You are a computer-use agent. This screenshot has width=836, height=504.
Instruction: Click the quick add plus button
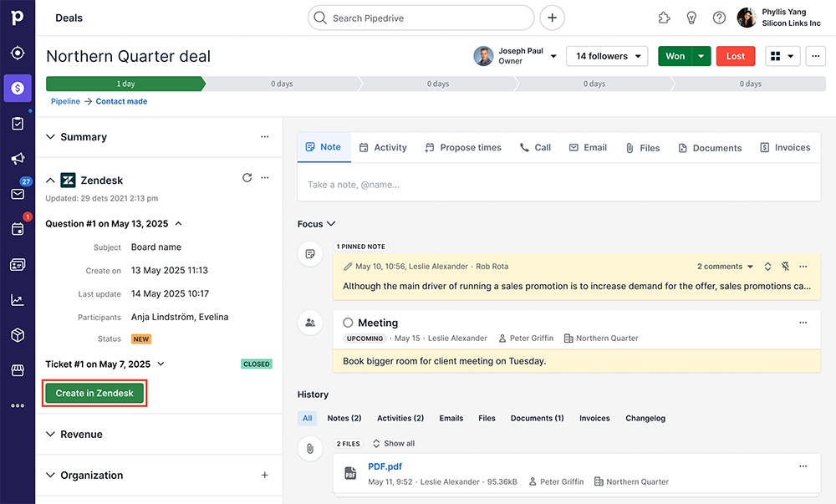[x=552, y=18]
